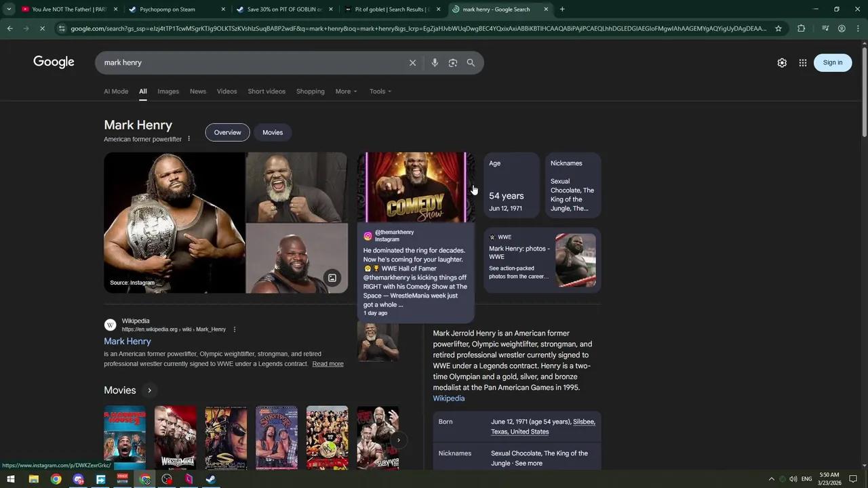Go back to the previous page
Viewport: 868px width, 488px height.
coord(9,28)
